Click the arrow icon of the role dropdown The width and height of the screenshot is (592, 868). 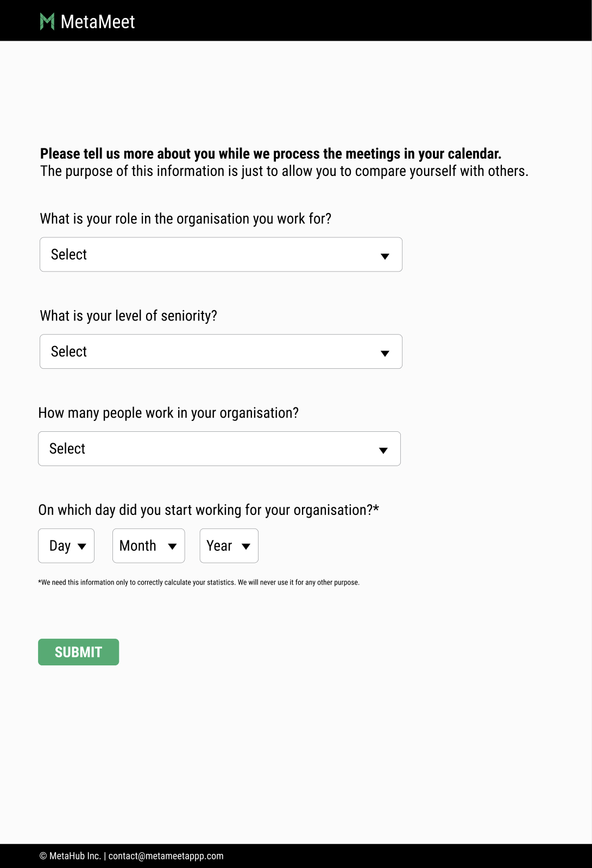coord(385,256)
